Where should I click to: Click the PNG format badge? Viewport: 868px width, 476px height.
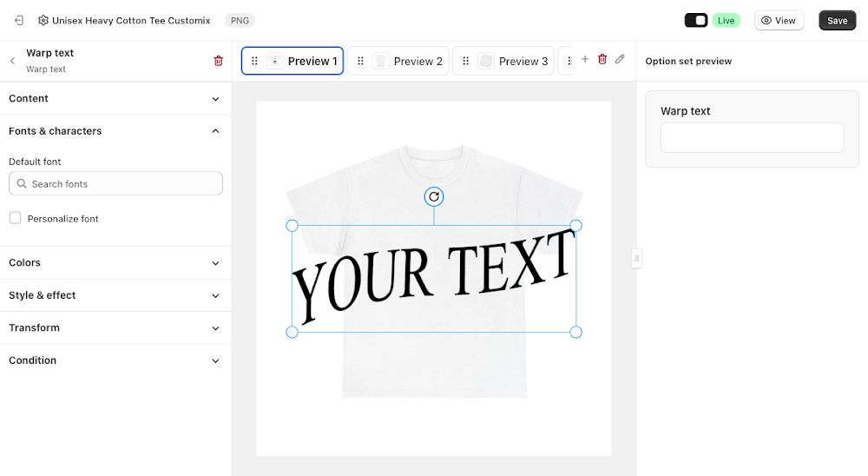tap(240, 21)
